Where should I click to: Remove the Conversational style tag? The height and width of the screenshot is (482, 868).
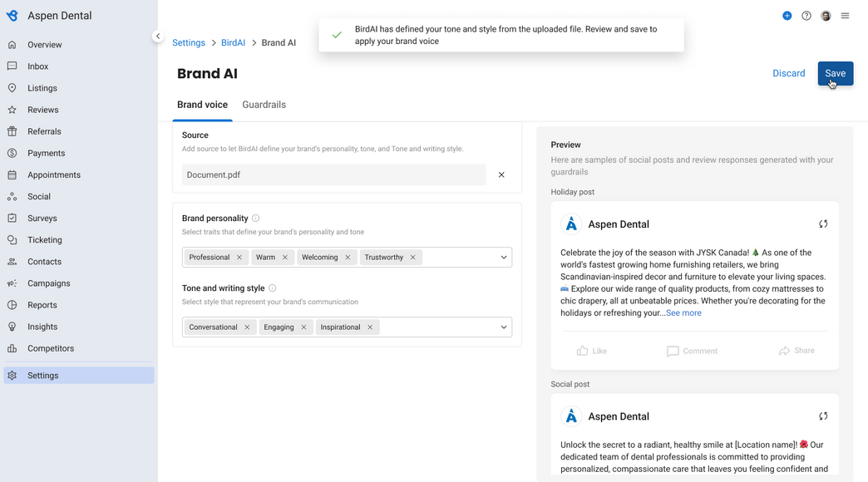(247, 327)
